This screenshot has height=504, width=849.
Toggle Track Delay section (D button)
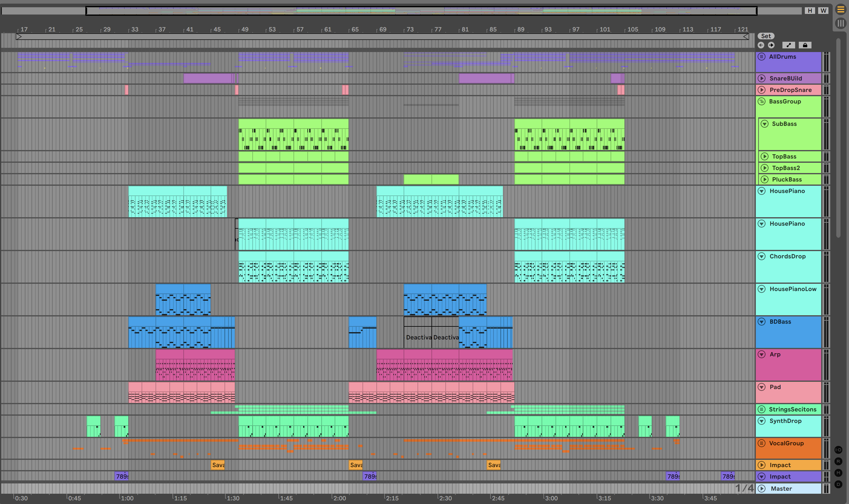pyautogui.click(x=838, y=484)
